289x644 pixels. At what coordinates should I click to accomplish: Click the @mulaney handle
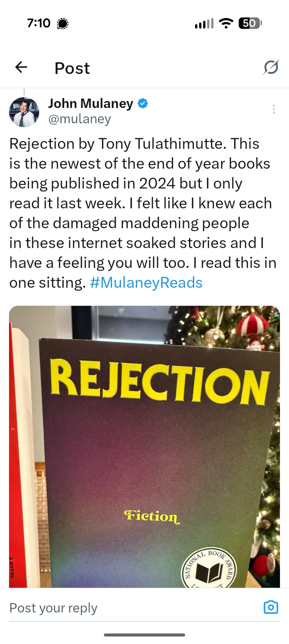point(80,119)
